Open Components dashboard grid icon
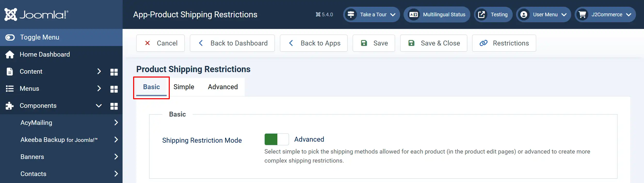 114,106
